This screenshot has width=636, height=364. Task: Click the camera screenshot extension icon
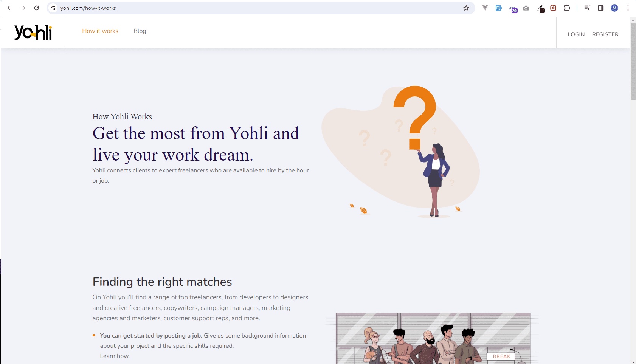[x=526, y=8]
